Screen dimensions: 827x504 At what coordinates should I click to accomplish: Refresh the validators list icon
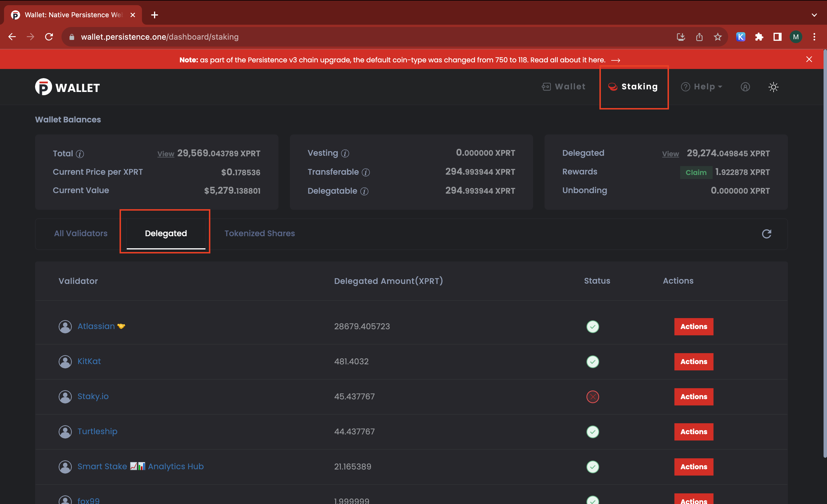[x=766, y=234]
